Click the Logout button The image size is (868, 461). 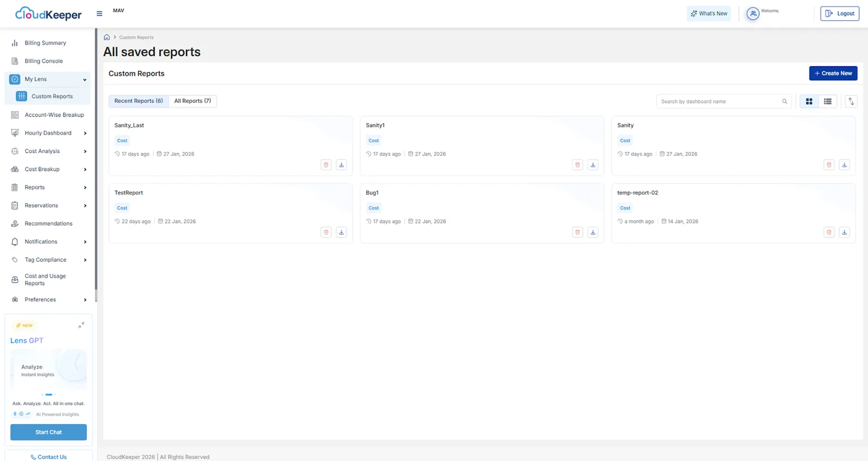pos(840,14)
